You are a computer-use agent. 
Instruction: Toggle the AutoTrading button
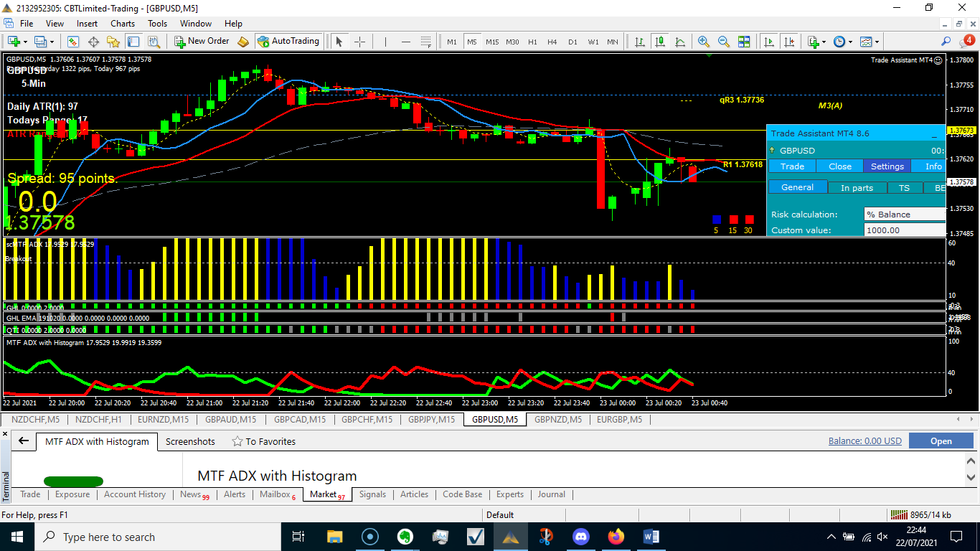(x=288, y=42)
